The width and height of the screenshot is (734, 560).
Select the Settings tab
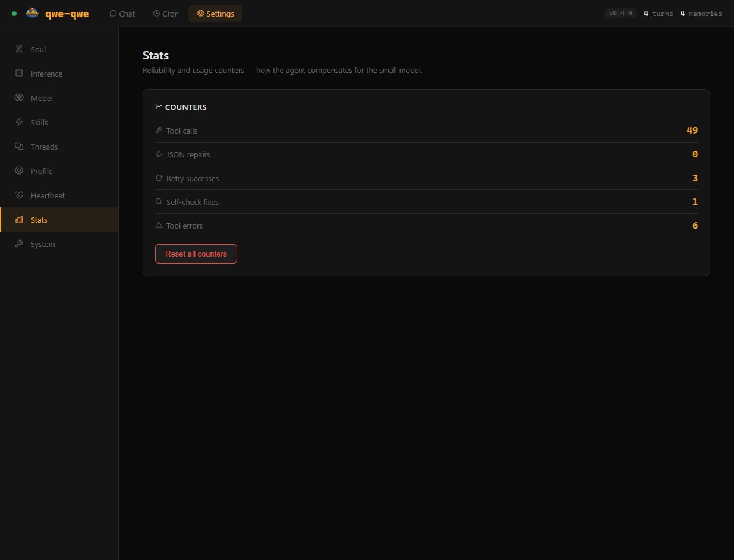(x=215, y=13)
